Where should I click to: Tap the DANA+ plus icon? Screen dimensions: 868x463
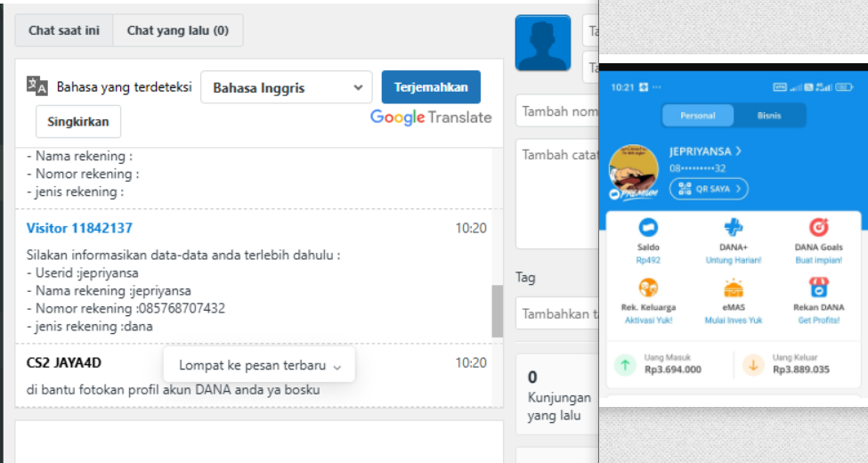[733, 228]
